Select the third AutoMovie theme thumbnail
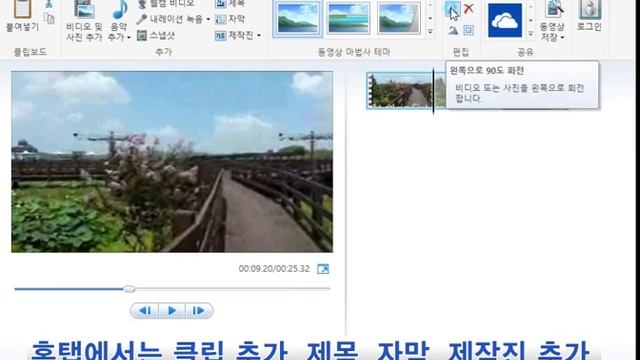The height and width of the screenshot is (360, 640). (399, 18)
